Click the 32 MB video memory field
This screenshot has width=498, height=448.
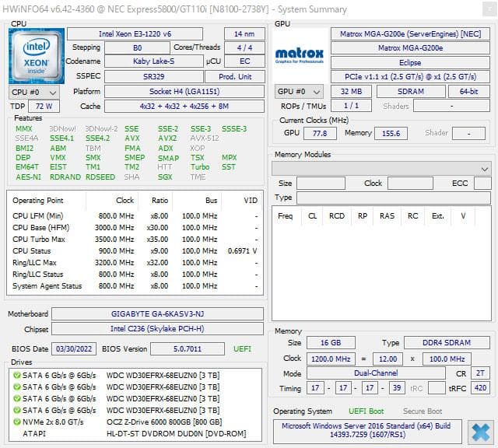(x=351, y=92)
